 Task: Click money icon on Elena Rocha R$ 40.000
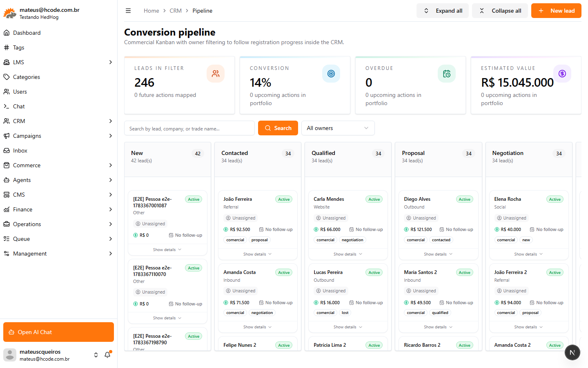[497, 229]
